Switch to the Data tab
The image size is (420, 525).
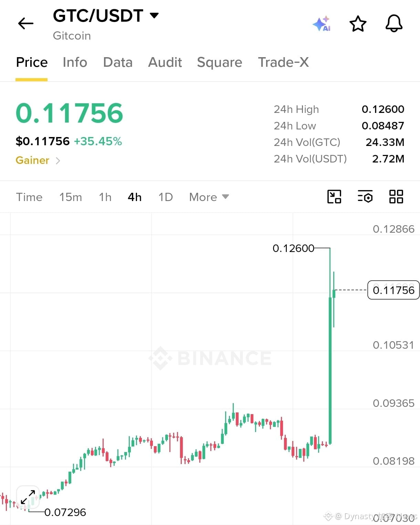click(118, 62)
